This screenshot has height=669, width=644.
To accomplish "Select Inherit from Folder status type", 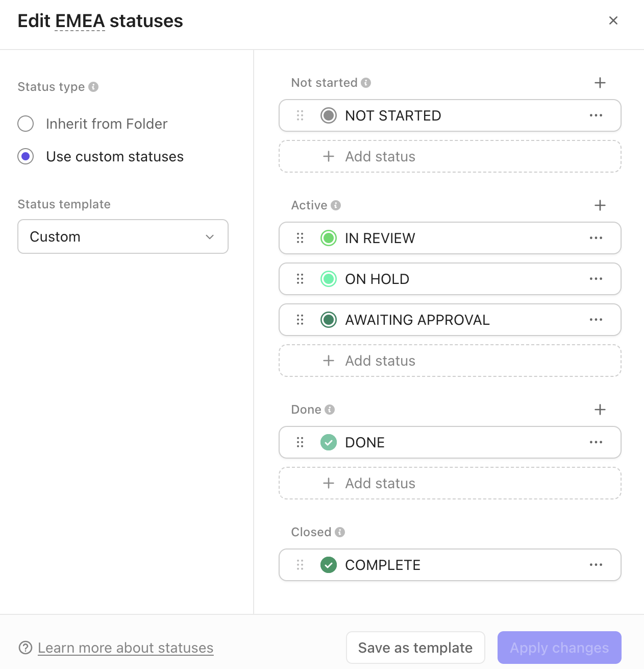I will pos(26,124).
